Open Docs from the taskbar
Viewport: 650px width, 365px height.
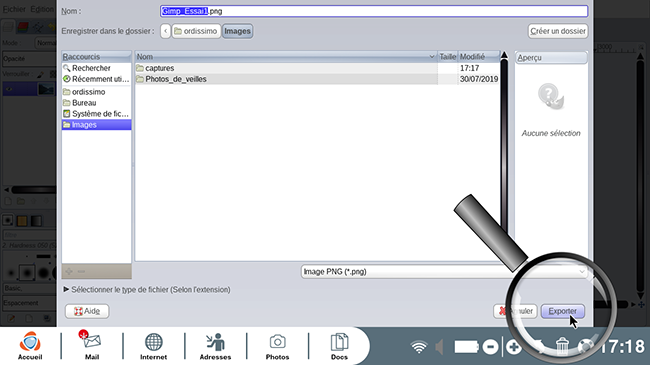(x=339, y=346)
